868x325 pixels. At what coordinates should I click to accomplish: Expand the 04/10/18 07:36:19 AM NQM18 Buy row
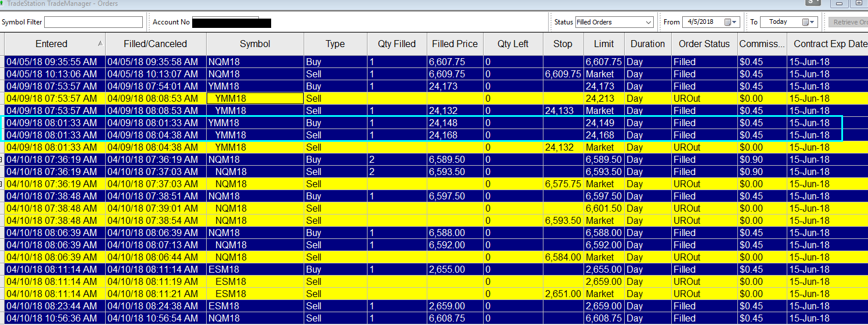2,159
